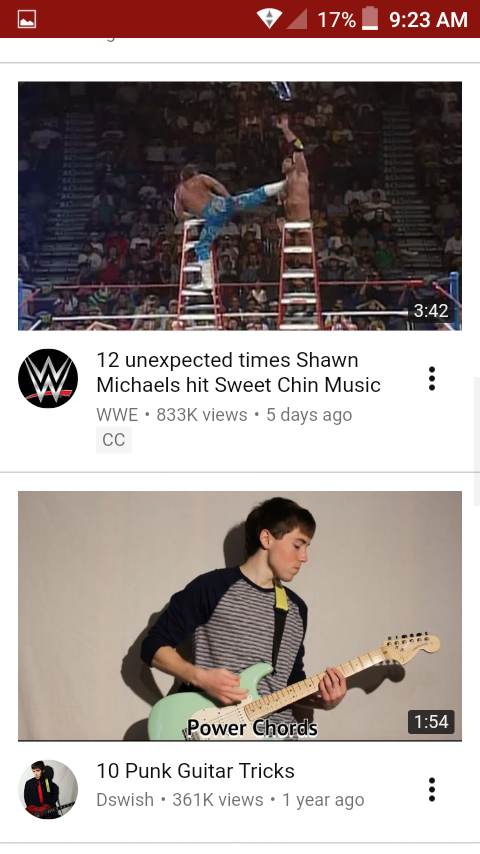
Task: Tap the 9:23 AM clock
Action: click(x=428, y=20)
